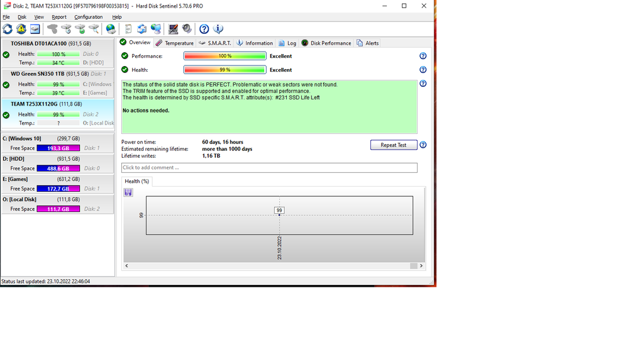Viewport: 644px width, 354px height.
Task: Click the monitor with pen configuration icon
Action: pos(173,29)
